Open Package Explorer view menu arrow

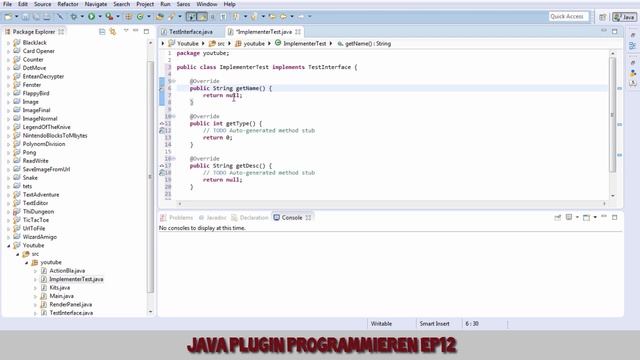tap(126, 31)
